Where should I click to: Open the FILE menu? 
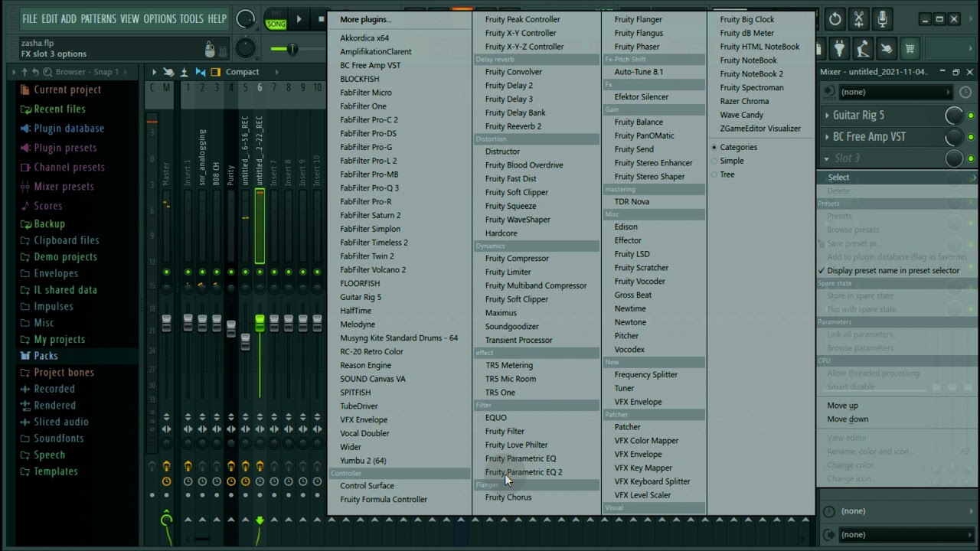(30, 18)
